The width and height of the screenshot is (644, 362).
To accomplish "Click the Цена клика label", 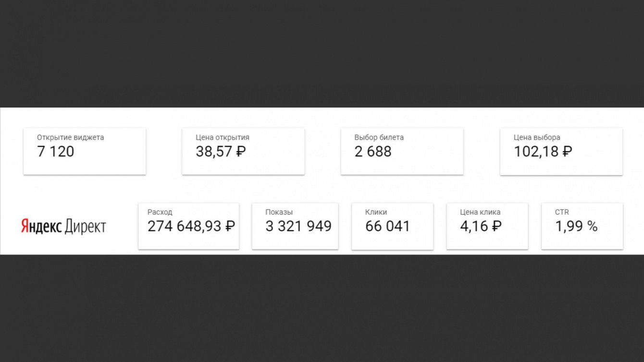I will click(x=480, y=212).
